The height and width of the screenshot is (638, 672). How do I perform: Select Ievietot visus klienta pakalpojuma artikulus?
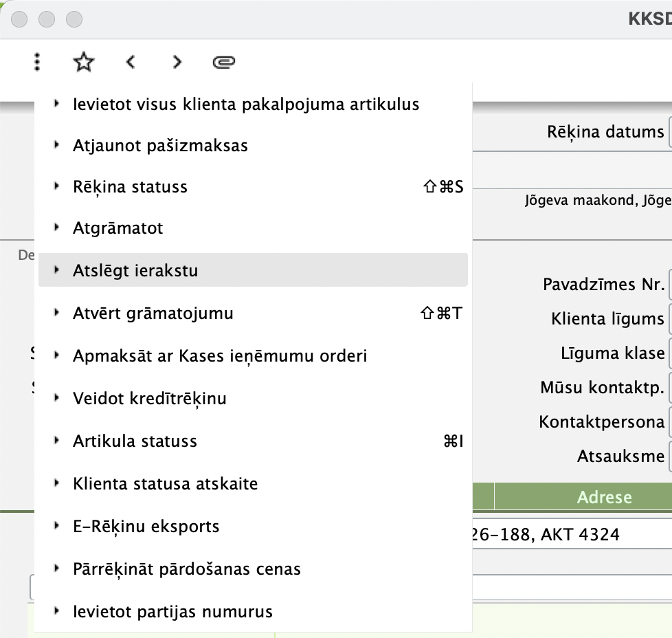click(x=246, y=104)
